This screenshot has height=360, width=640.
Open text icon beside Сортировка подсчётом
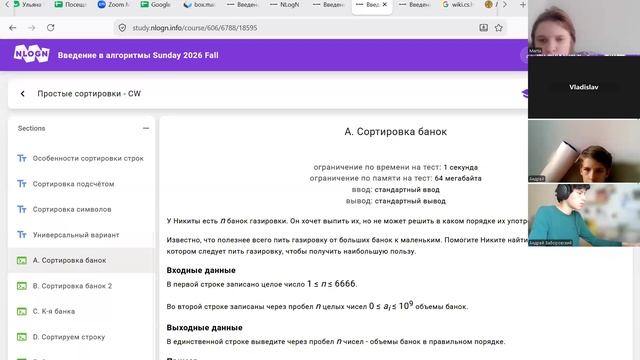coord(22,184)
